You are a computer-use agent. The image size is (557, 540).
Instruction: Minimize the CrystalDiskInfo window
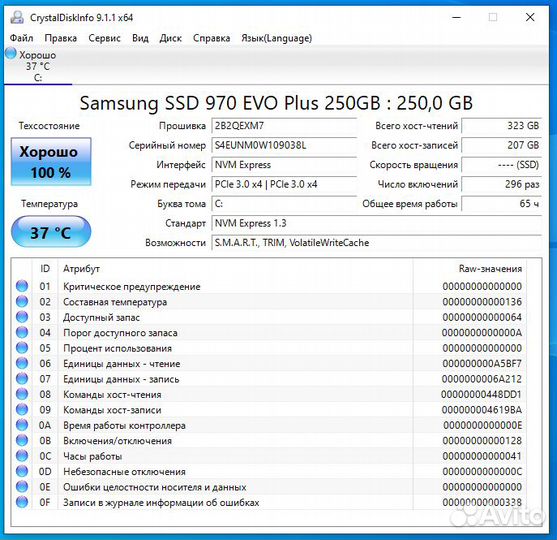point(456,17)
